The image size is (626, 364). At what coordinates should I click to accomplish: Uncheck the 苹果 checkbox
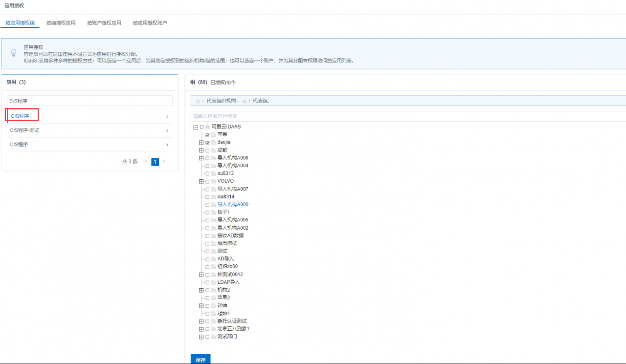pos(207,135)
